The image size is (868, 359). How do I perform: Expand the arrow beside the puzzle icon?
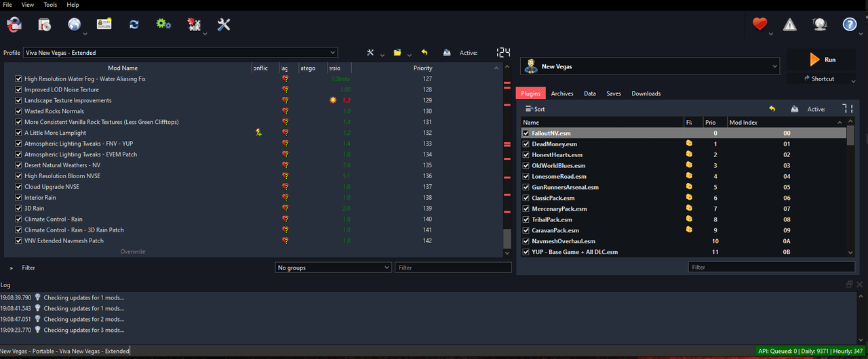click(x=205, y=33)
